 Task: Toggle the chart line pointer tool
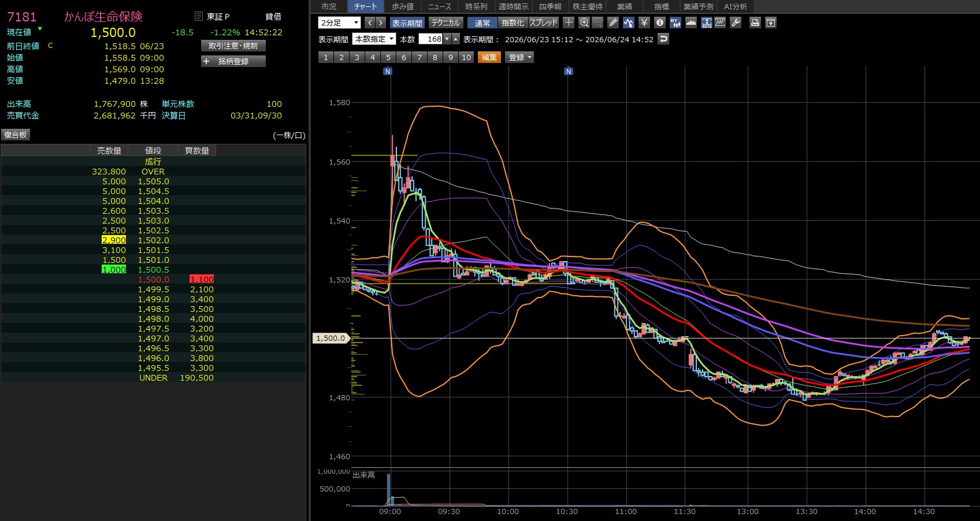[629, 23]
